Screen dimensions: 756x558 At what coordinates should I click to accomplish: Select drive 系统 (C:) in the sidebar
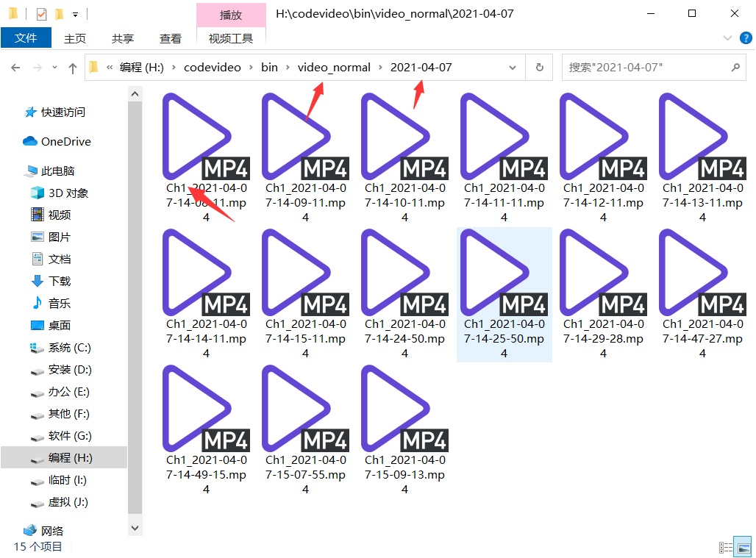69,347
